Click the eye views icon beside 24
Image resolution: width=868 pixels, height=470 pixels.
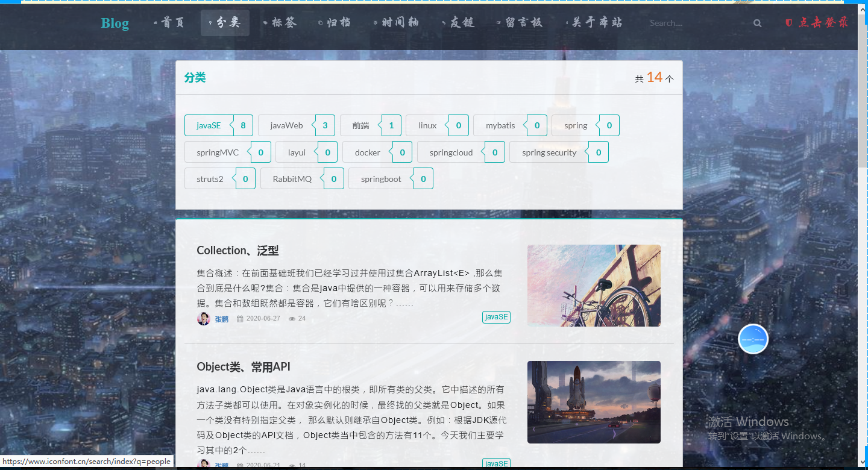[x=292, y=319]
